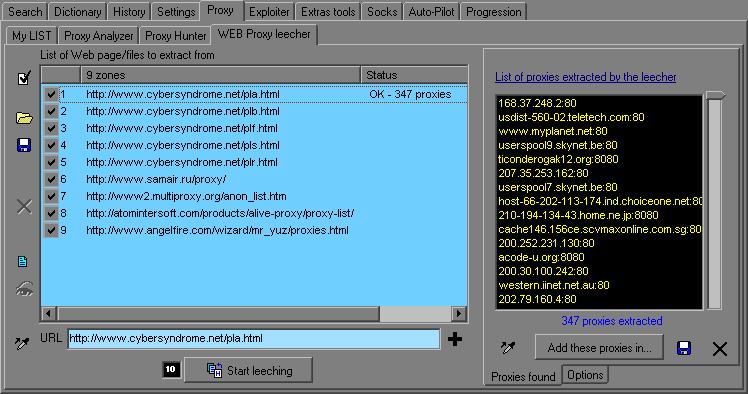Open the History tab
748x394 pixels.
(129, 11)
